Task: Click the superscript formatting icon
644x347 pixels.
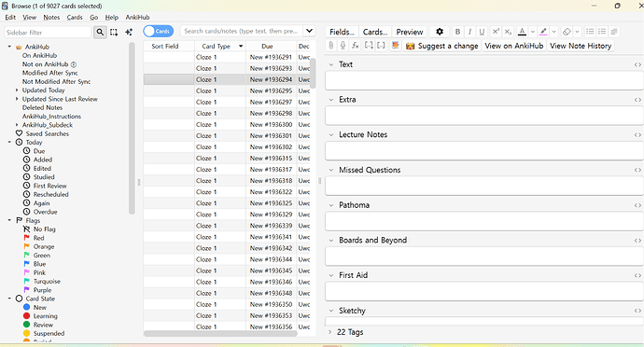Action: [496, 32]
